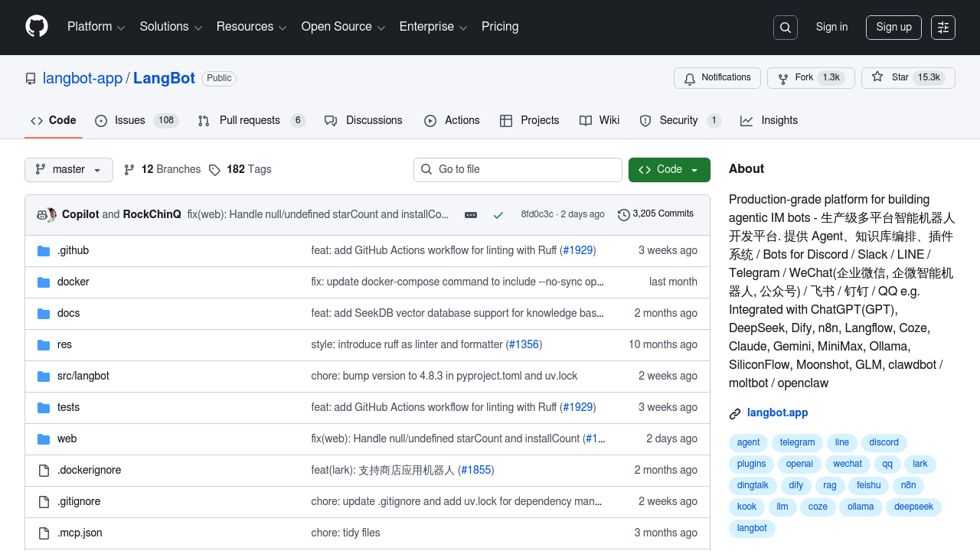Image resolution: width=980 pixels, height=551 pixels.
Task: Expand the green Code dropdown
Action: (669, 170)
